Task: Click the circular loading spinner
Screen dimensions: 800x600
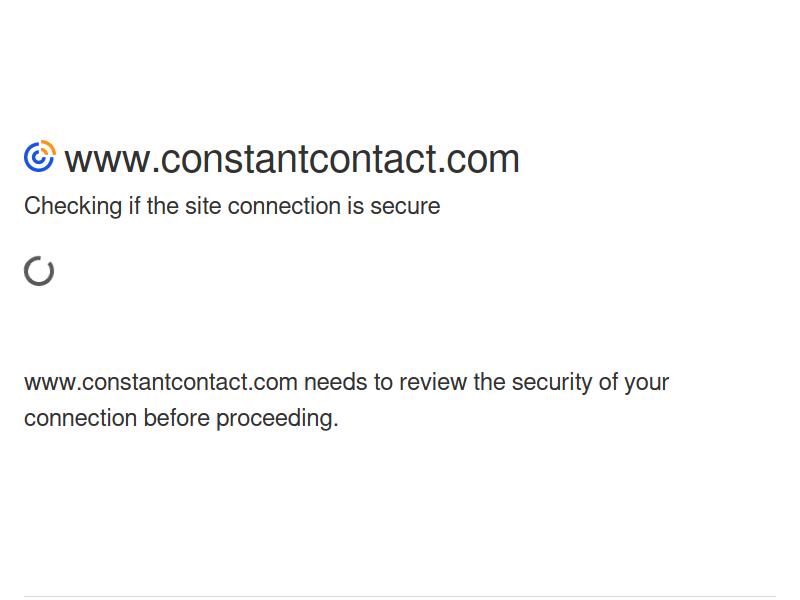Action: 39,271
